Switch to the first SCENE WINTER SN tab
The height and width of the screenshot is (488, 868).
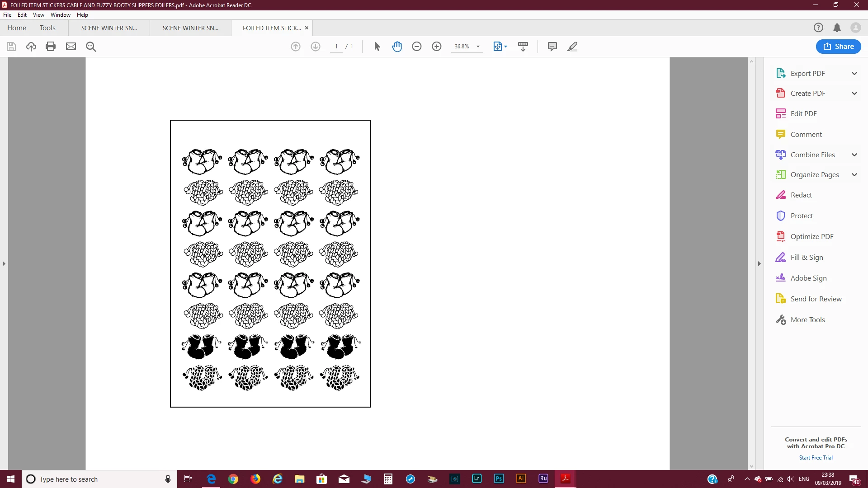pos(109,28)
